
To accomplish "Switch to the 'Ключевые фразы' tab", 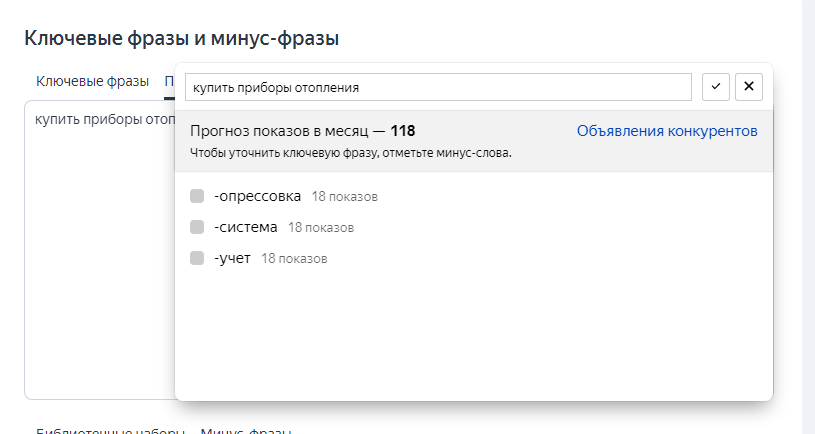I will click(x=92, y=81).
